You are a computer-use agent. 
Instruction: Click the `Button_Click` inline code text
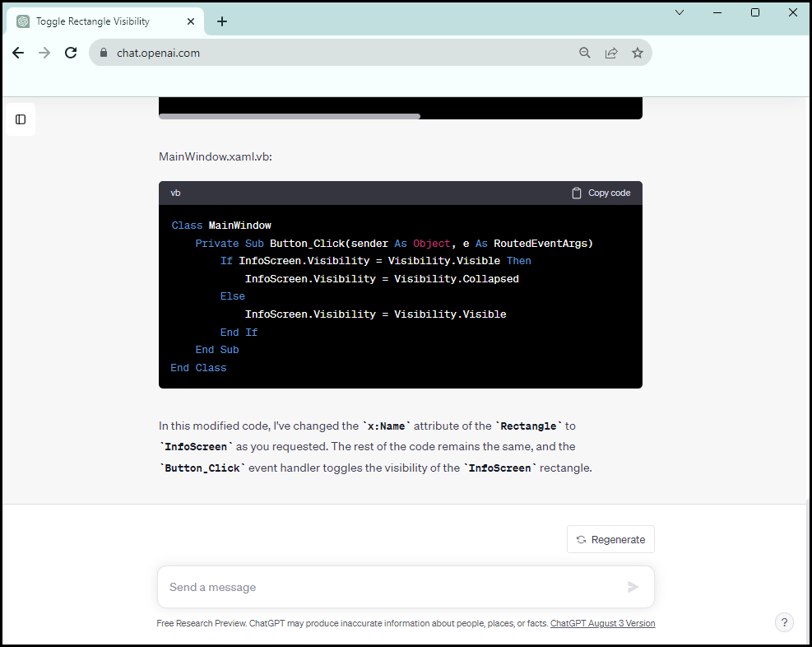(202, 468)
